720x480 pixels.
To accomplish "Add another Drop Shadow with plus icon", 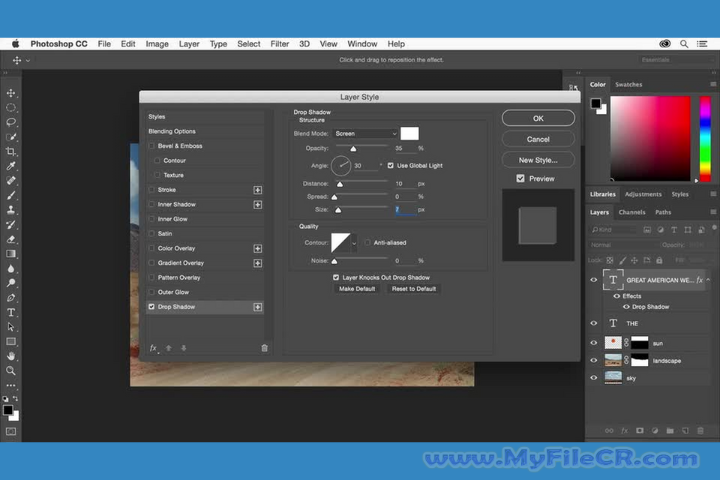I will tap(258, 307).
